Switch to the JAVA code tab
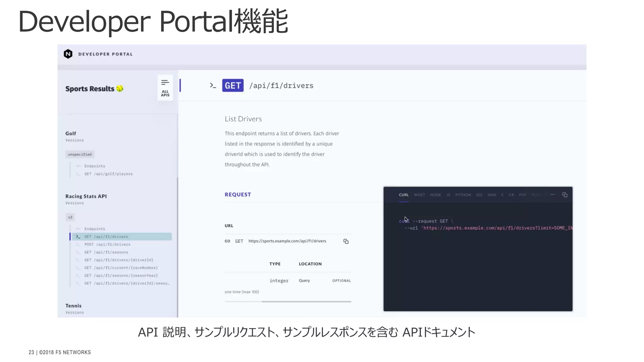 (x=491, y=195)
